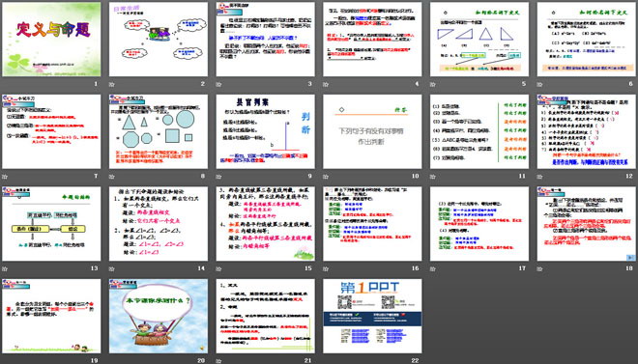Select slide 10 thumbnail
Screen dimensions: 638x364
pyautogui.click(x=372, y=131)
